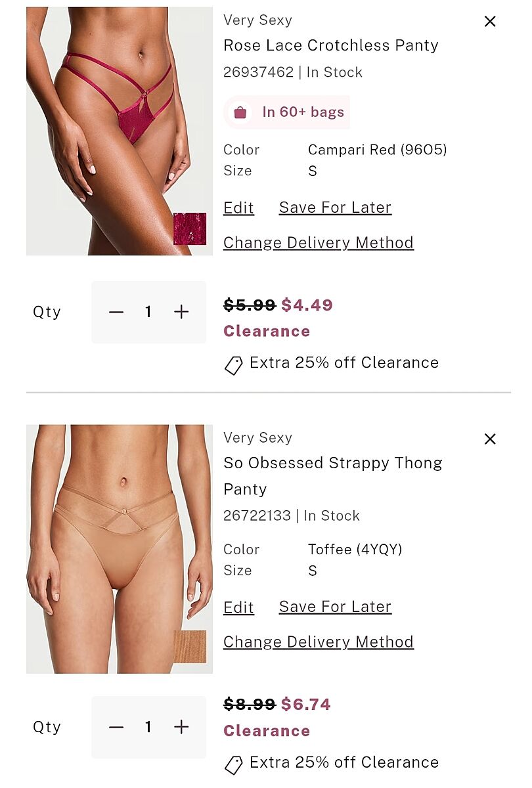Edit the So Obsessed Strappy Thong item

click(x=238, y=607)
